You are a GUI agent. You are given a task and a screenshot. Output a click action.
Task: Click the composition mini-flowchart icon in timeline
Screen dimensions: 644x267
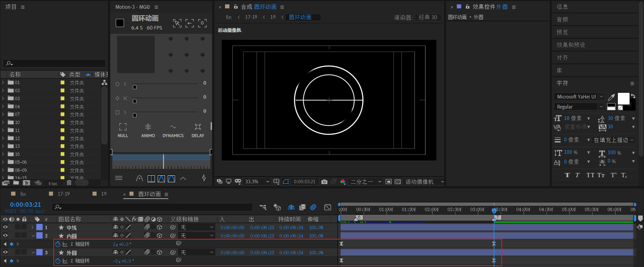[263, 207]
